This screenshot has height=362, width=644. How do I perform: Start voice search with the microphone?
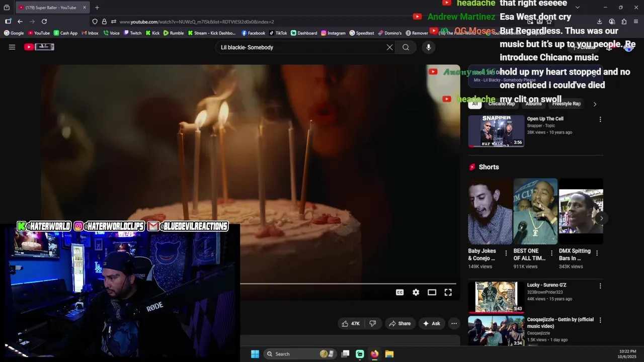pyautogui.click(x=428, y=47)
